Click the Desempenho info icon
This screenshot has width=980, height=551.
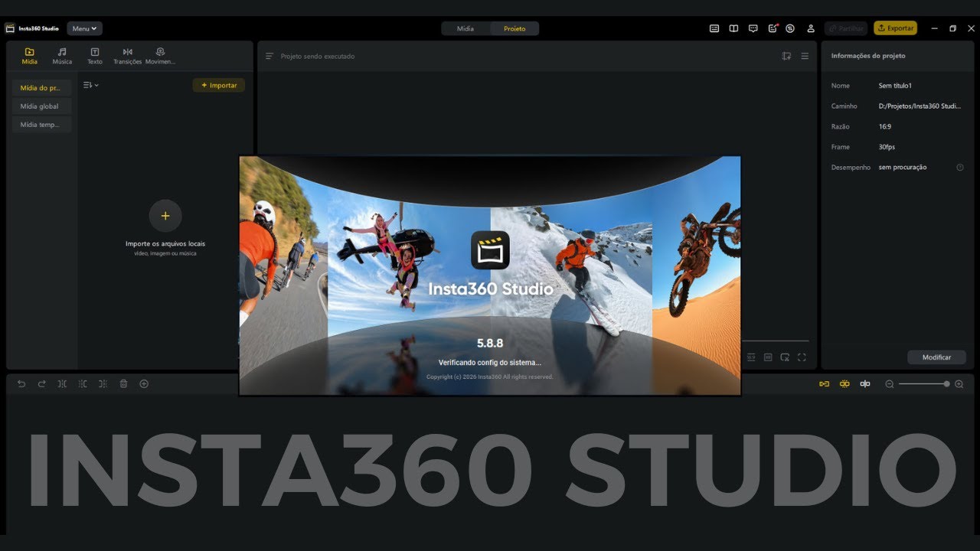pos(960,167)
